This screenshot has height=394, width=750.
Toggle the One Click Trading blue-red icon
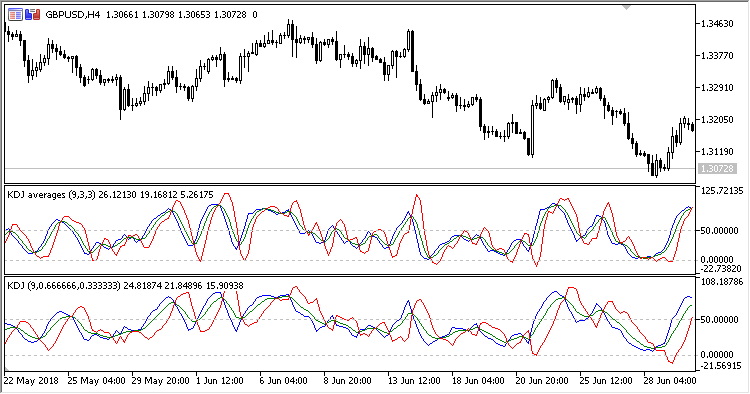point(33,15)
